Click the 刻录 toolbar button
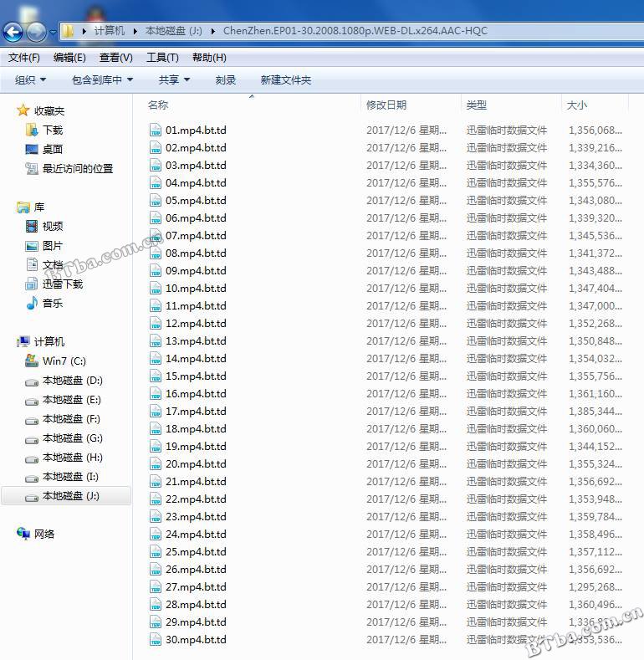 pos(226,80)
